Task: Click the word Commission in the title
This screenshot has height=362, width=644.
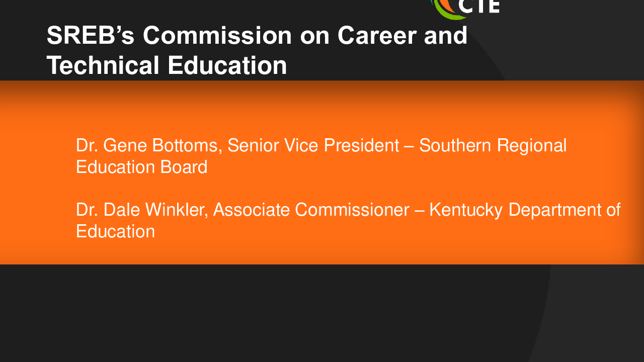Action: [x=217, y=36]
